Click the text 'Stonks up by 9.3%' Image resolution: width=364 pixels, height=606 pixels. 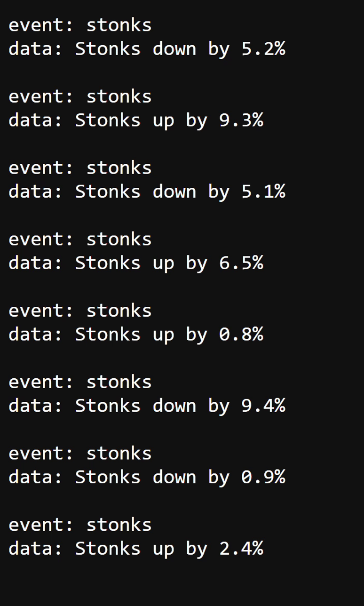[x=169, y=120]
